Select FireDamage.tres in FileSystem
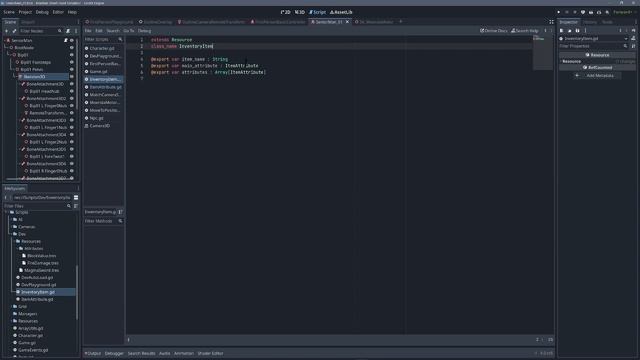Viewport: 640px width, 360px height. (42, 263)
